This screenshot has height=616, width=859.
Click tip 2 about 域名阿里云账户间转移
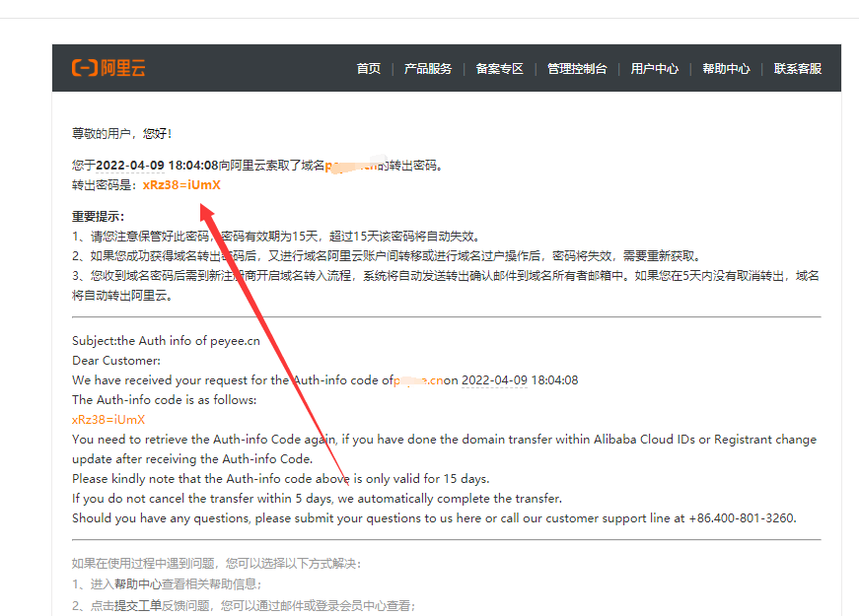(x=387, y=255)
